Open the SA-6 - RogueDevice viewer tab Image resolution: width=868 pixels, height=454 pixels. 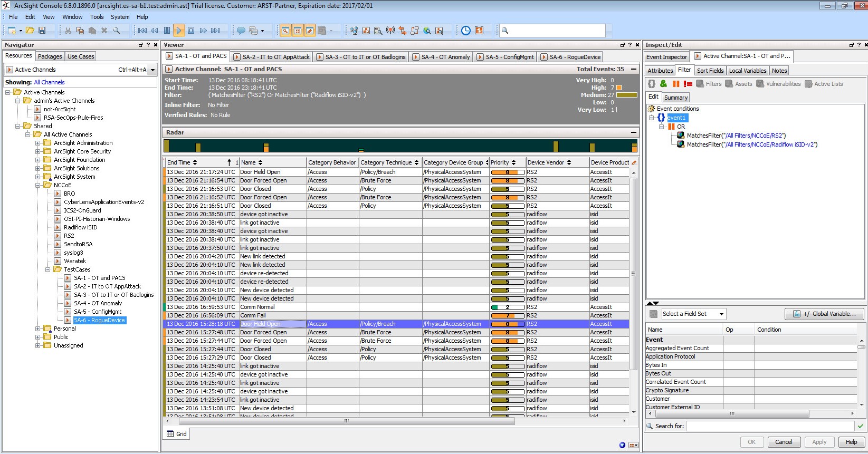(570, 57)
